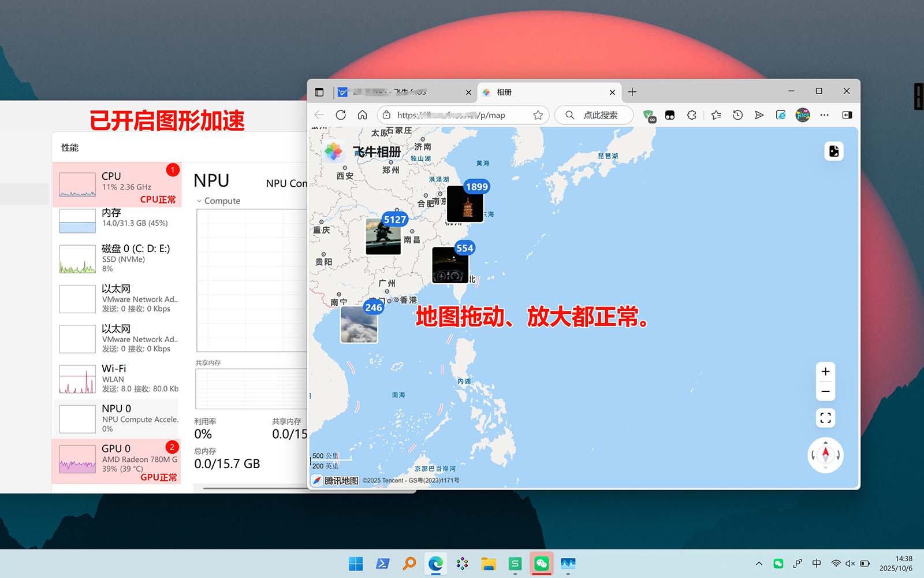Open Microsoft Edge from the taskbar

[435, 564]
